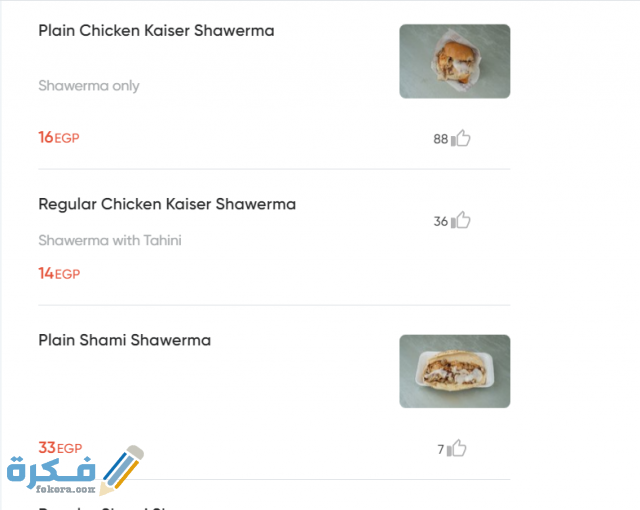Like the Plain Shami Shawerma item
640x510 pixels.
457,449
